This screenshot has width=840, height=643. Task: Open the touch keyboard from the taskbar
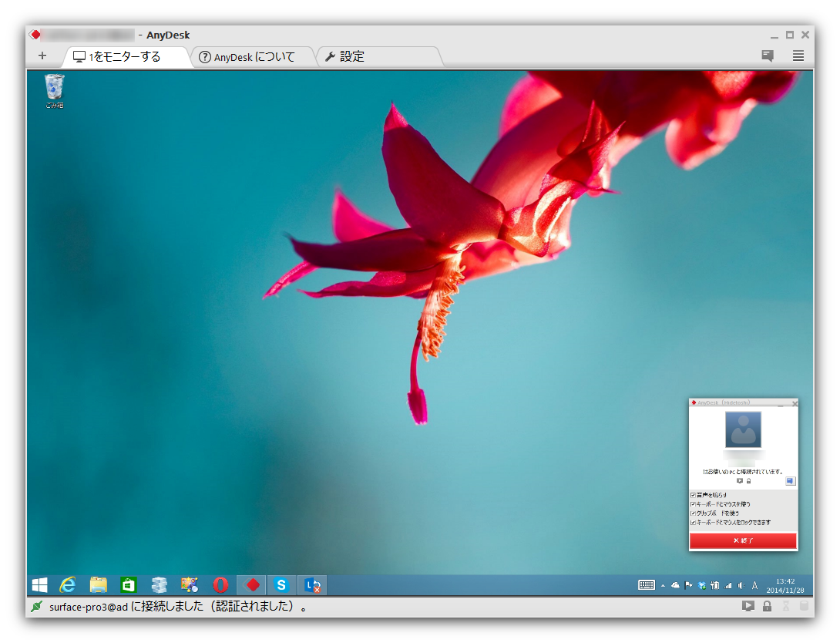click(647, 585)
